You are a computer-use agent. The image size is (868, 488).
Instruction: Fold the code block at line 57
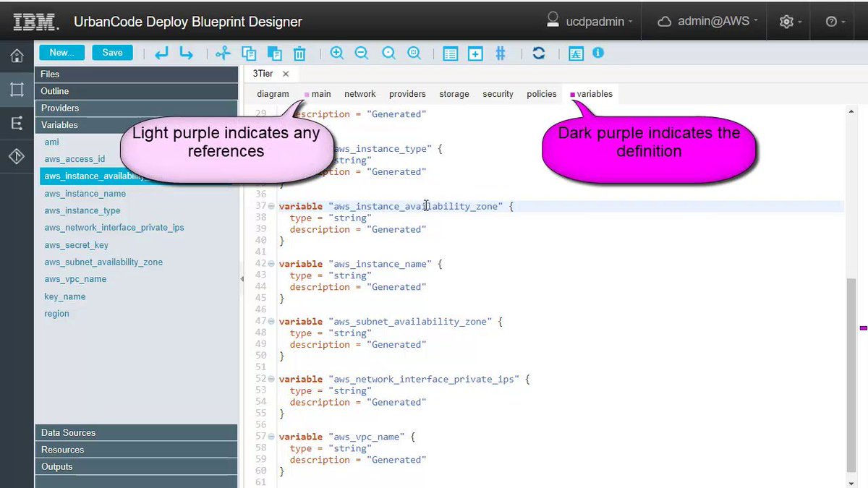click(x=271, y=437)
